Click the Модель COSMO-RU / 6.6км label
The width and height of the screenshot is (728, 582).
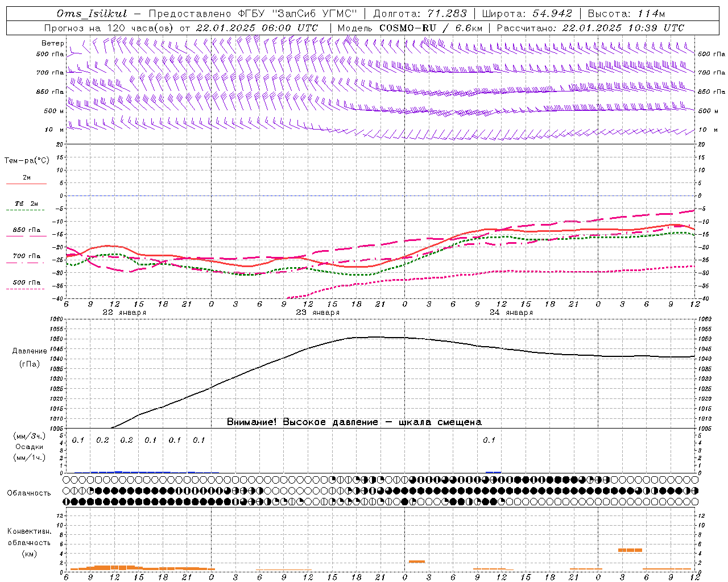tap(410, 28)
